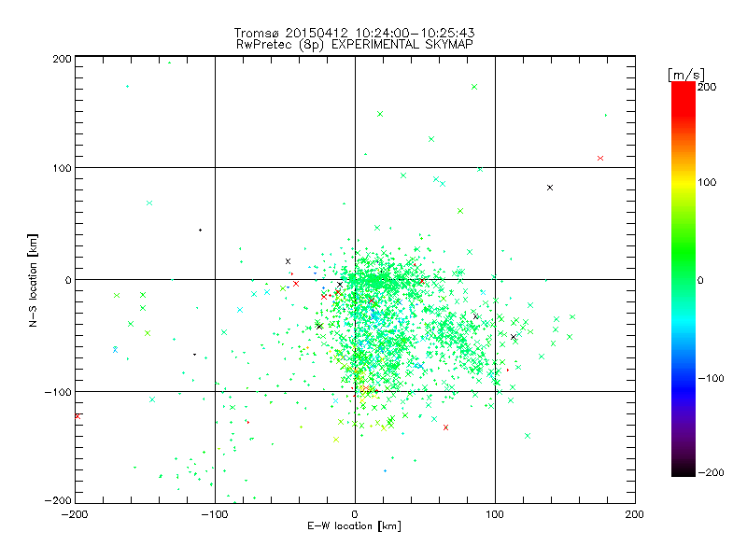Click the lone black dot in the upper-left quadrant

200,230
